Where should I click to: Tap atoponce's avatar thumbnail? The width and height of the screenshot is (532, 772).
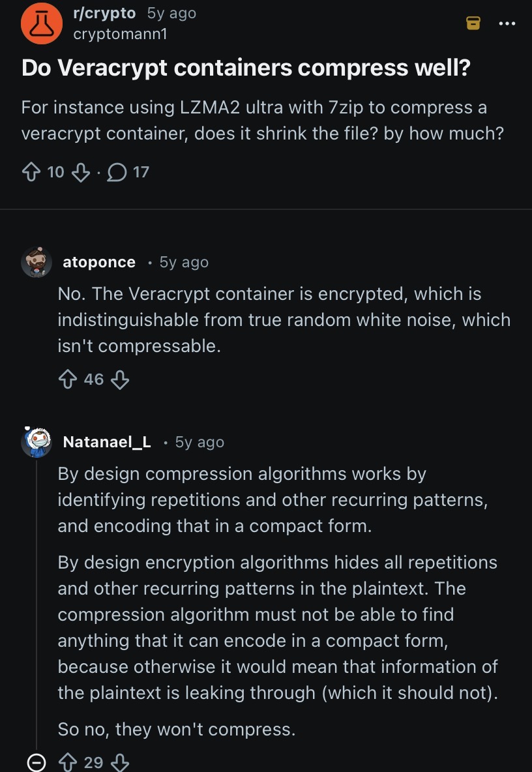pyautogui.click(x=37, y=263)
